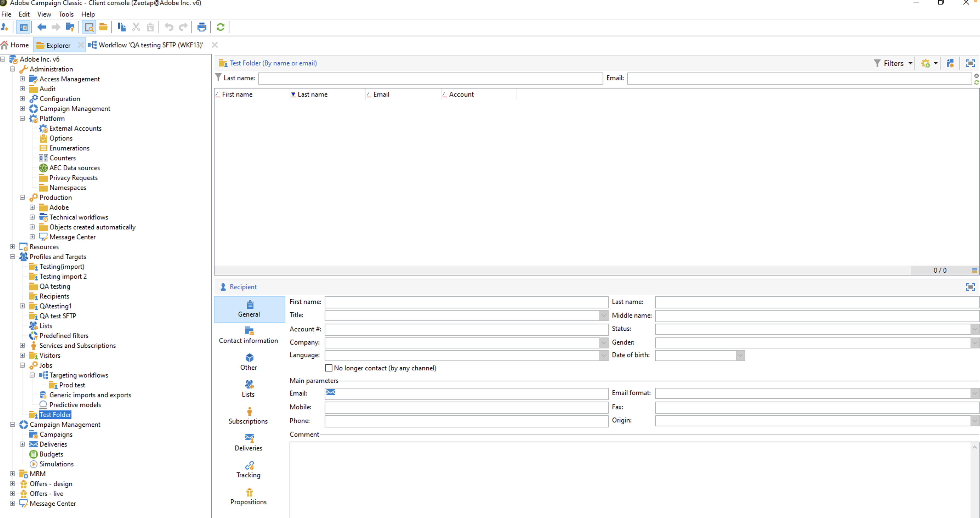The height and width of the screenshot is (518, 980).
Task: Open the Tracking recipient section icon
Action: tap(249, 466)
